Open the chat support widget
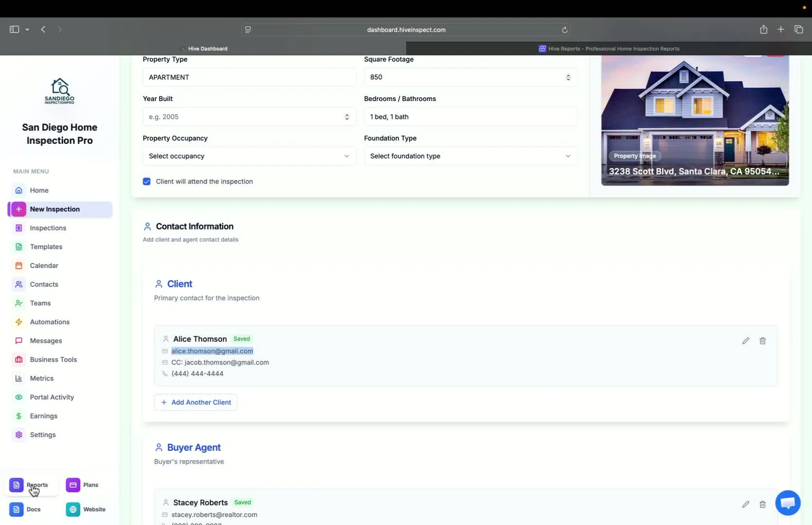812x525 pixels. click(x=788, y=503)
